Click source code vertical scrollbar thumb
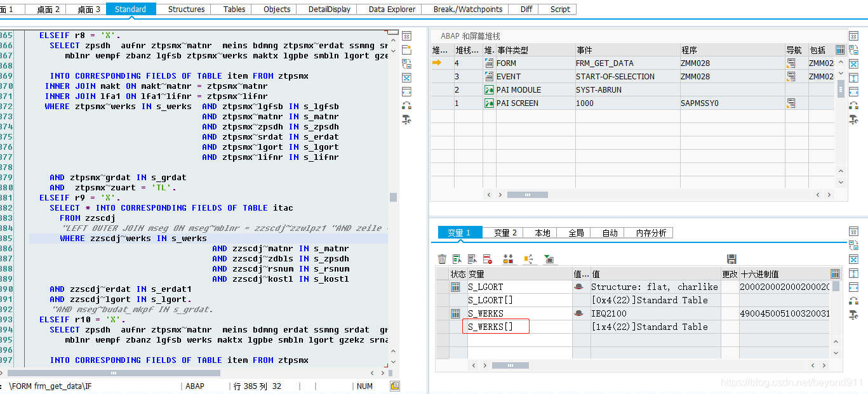 coord(393,197)
